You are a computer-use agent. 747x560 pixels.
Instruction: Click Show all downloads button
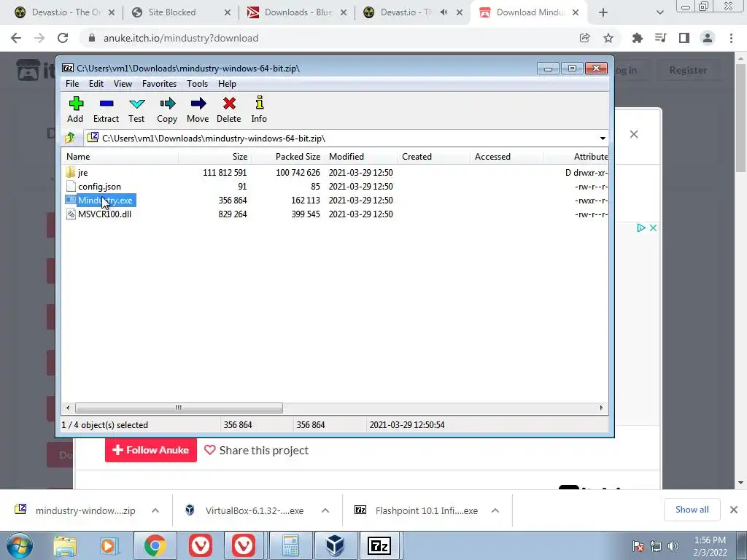point(692,510)
